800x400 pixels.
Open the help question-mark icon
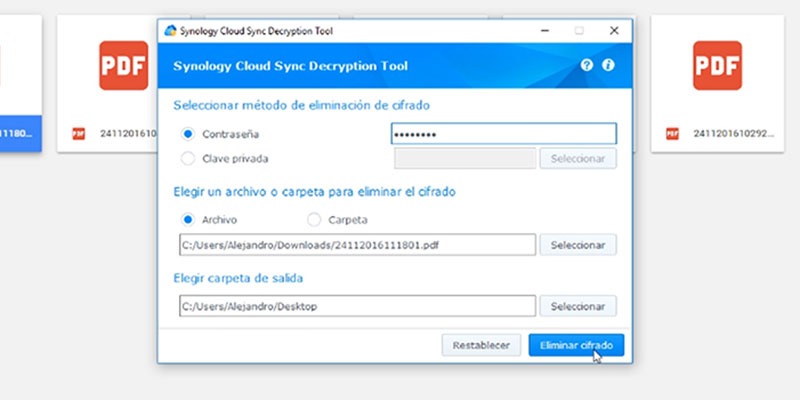tap(587, 65)
